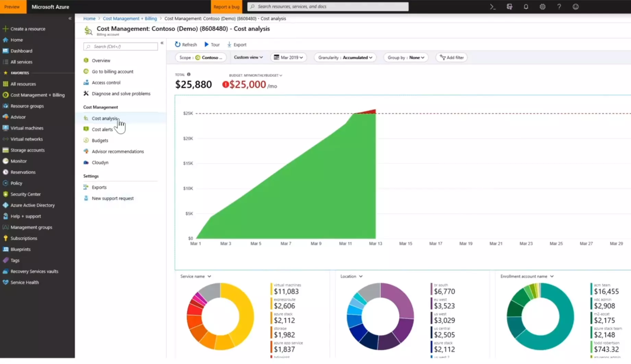Expand MYMONTHLYBUDGET budget dropdown
The image size is (631, 364).
(x=255, y=75)
